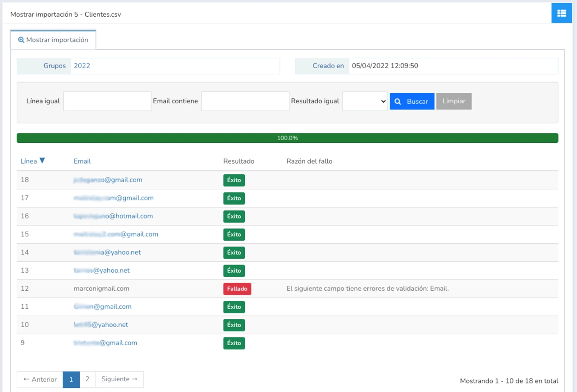Click line number 12 cell
This screenshot has height=392, width=577.
pos(25,288)
